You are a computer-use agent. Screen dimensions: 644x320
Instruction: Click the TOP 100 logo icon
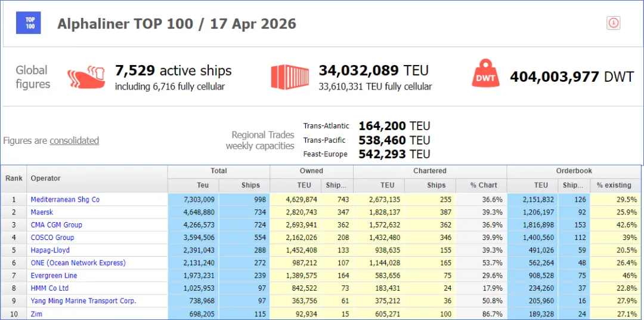pos(30,23)
